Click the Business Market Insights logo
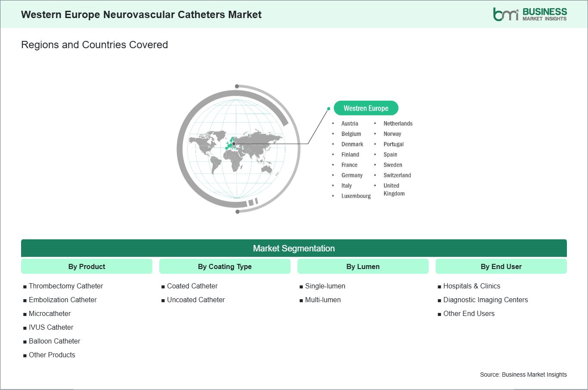The width and height of the screenshot is (588, 390). [529, 13]
